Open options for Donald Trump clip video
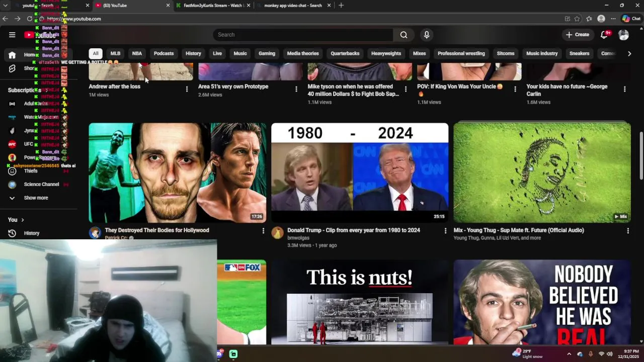Image resolution: width=644 pixels, height=362 pixels. [x=445, y=231]
